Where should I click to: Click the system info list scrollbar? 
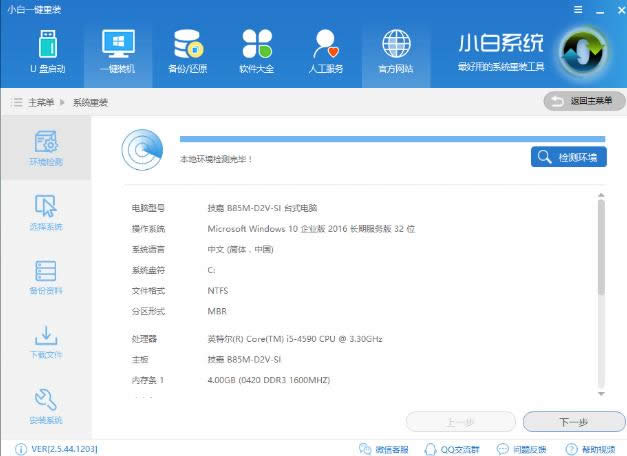point(600,246)
